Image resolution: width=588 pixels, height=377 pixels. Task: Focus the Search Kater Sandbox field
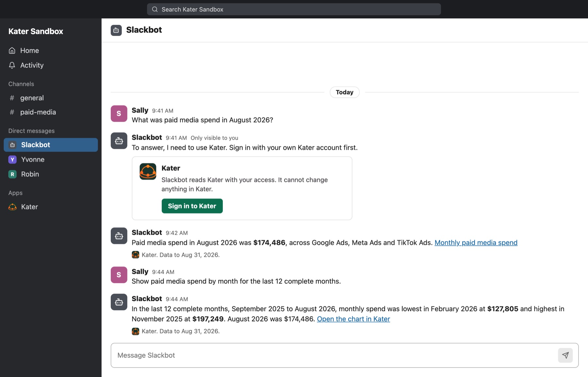click(294, 9)
